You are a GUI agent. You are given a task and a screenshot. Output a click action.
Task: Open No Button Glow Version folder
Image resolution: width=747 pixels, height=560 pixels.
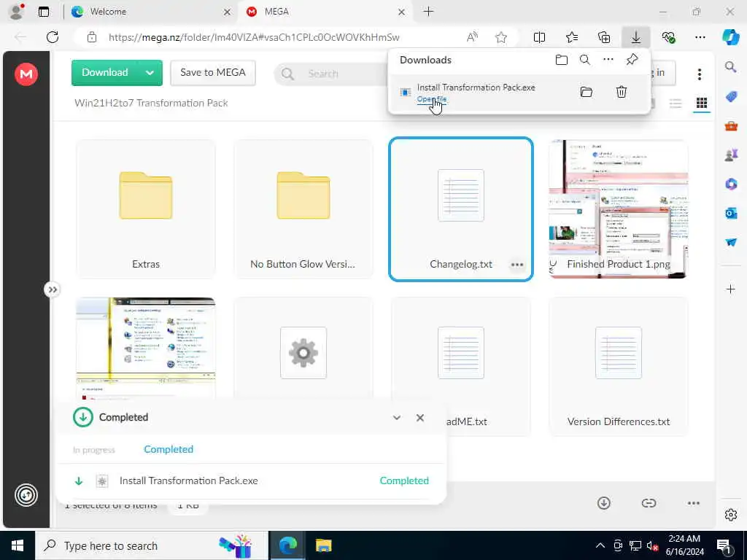click(x=303, y=209)
